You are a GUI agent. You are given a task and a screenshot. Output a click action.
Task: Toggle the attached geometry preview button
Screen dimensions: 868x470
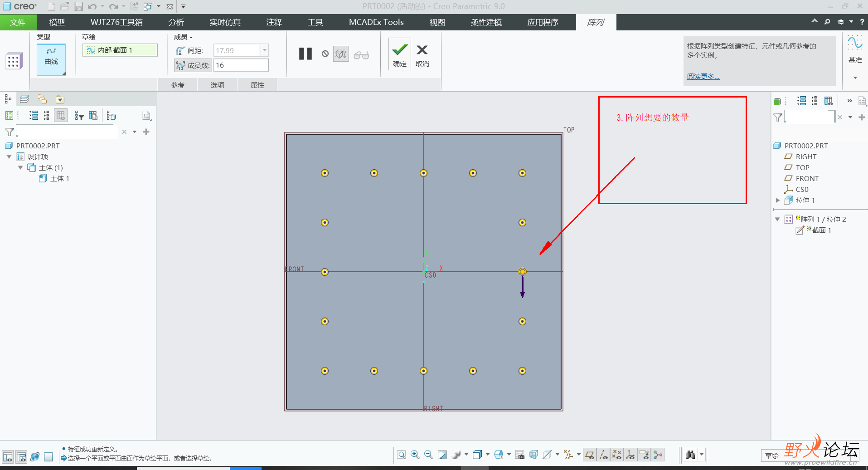(341, 54)
